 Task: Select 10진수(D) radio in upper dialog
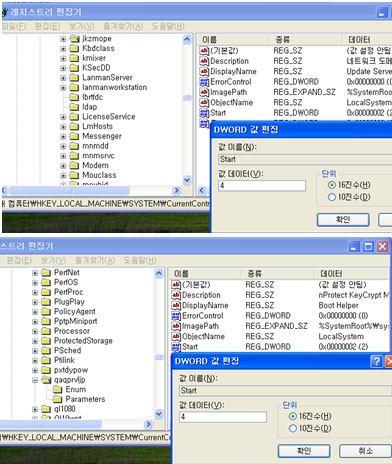pyautogui.click(x=331, y=197)
